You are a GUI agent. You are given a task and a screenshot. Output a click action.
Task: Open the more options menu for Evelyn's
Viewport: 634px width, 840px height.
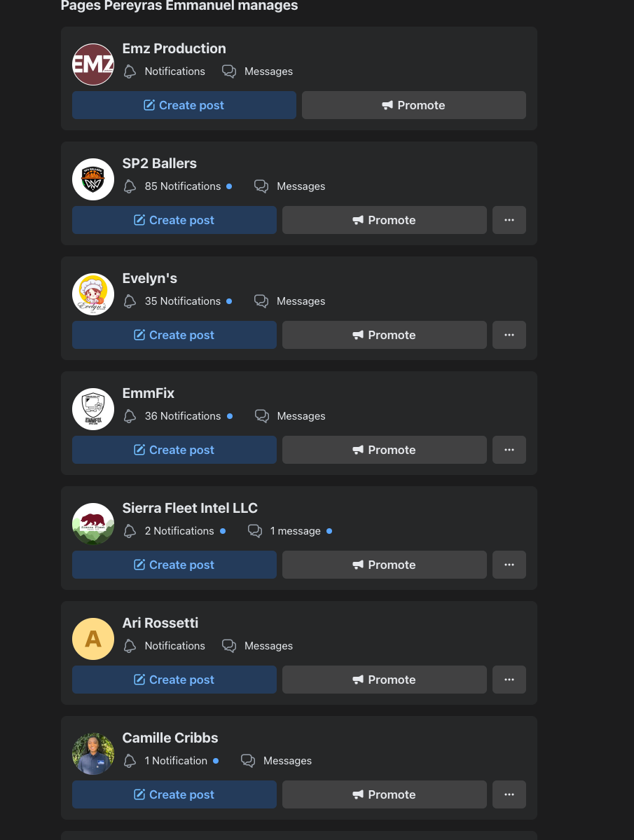509,335
